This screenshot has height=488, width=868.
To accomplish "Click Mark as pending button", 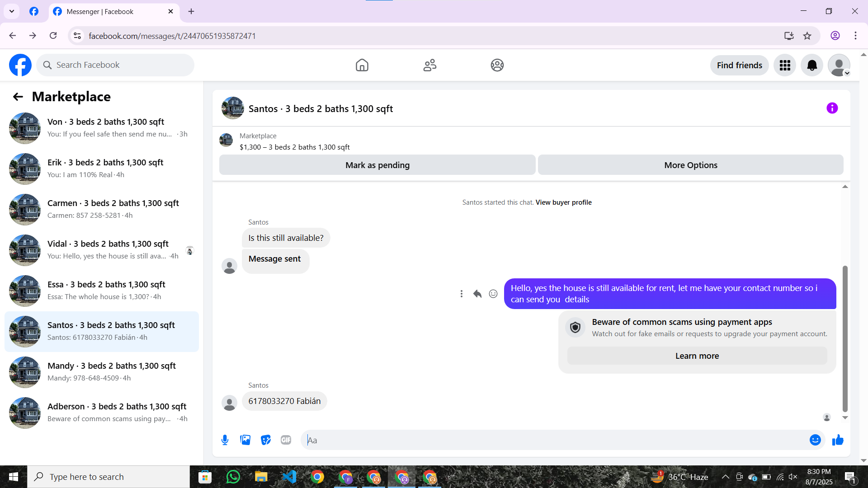I will coord(377,165).
